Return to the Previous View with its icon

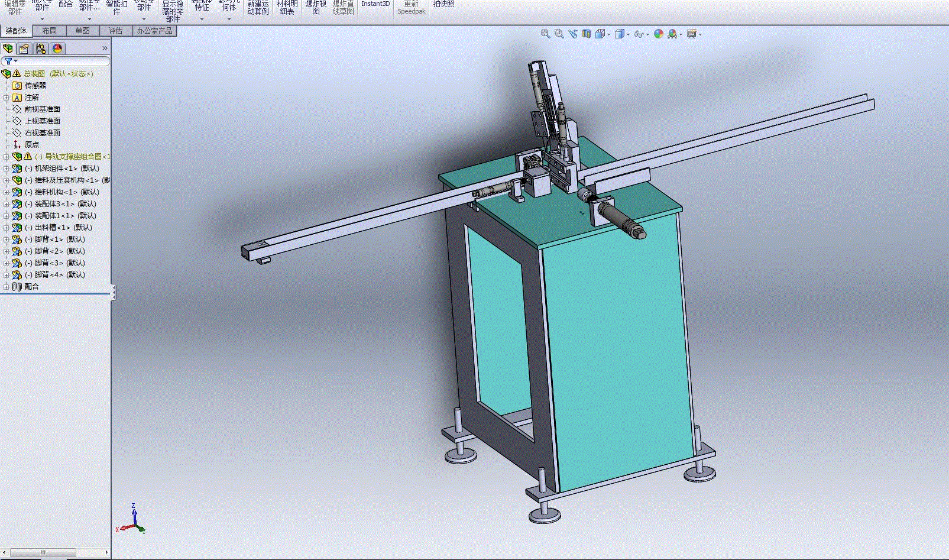572,34
